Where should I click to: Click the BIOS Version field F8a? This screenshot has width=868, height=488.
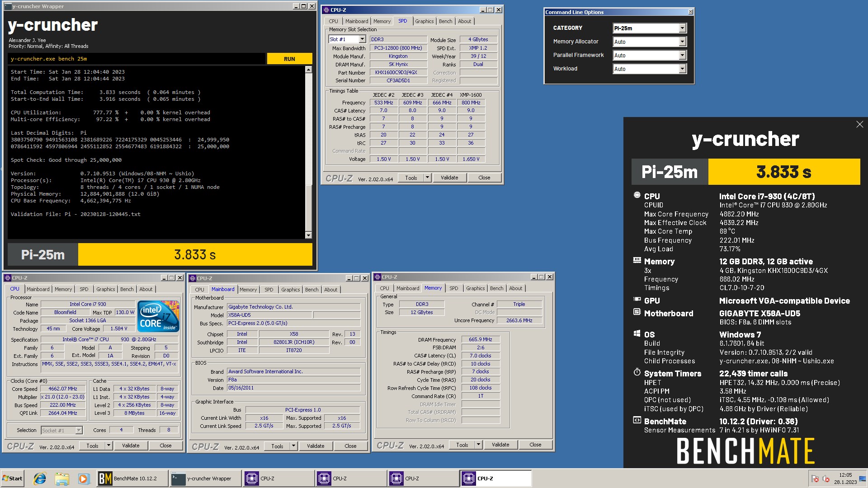pos(293,380)
